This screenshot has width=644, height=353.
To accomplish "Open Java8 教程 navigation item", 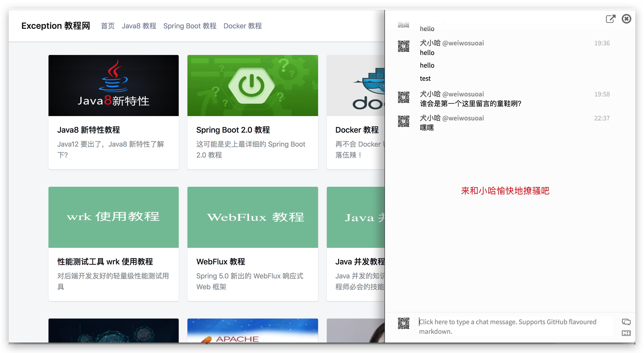I will pyautogui.click(x=139, y=26).
